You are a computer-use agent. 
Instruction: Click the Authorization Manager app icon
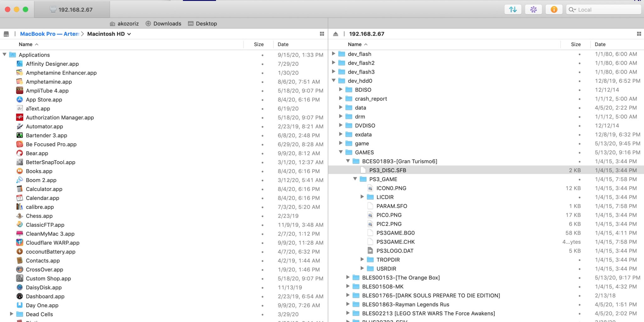(19, 117)
